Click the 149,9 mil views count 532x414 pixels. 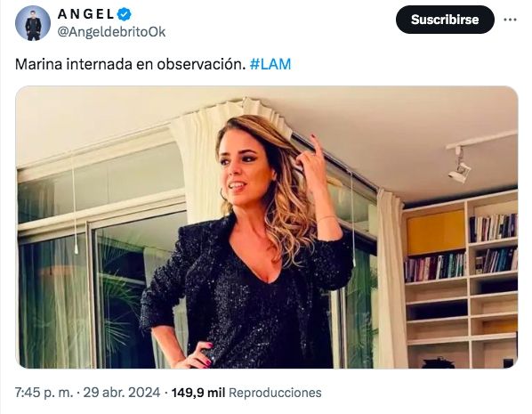click(x=198, y=393)
